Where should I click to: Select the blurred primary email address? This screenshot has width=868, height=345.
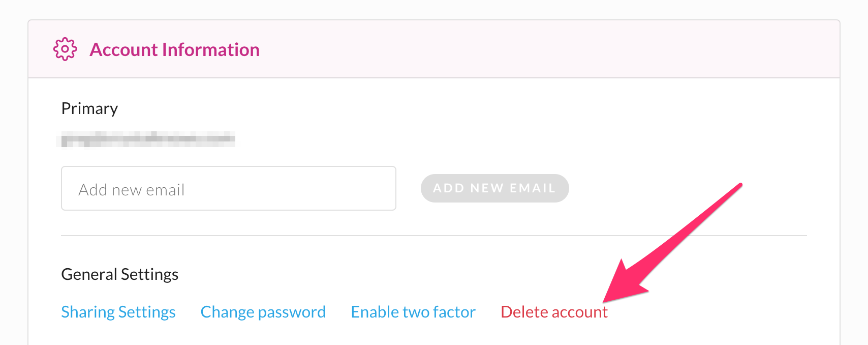point(148,139)
